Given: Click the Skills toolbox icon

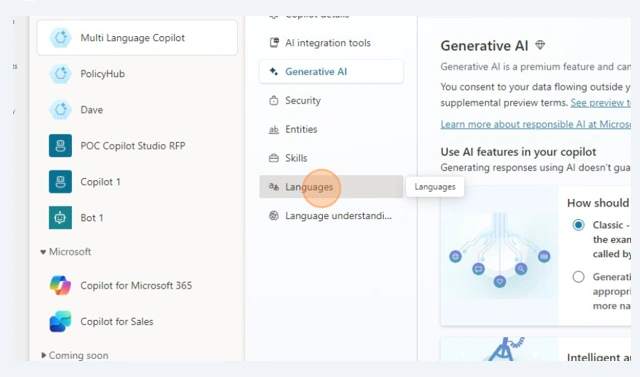Looking at the screenshot, I should click(x=273, y=158).
